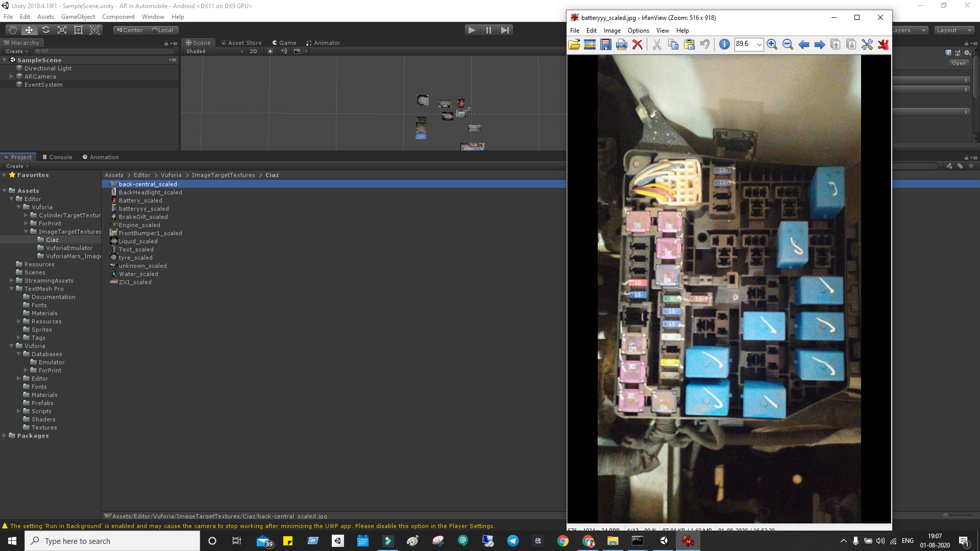The image size is (980, 551).
Task: Select the Rotate tool
Action: 45,30
